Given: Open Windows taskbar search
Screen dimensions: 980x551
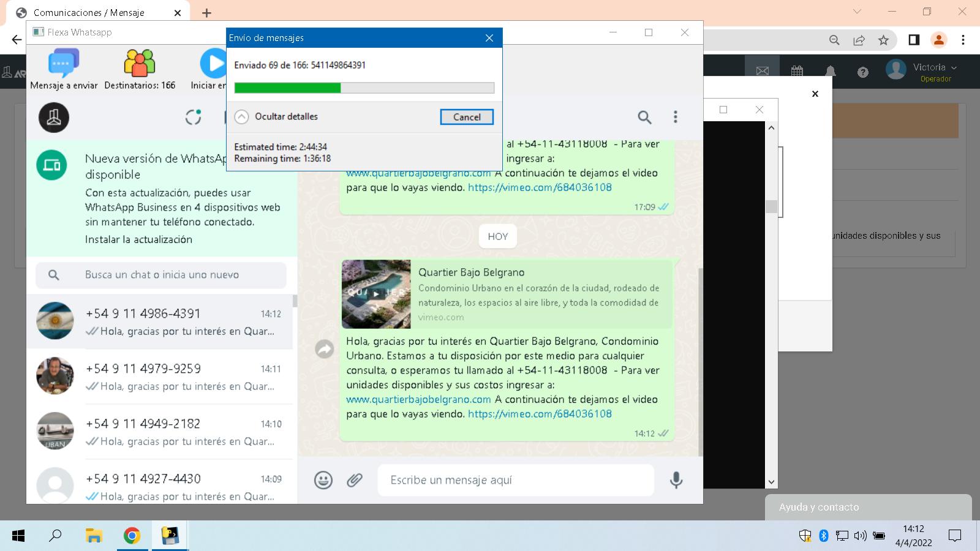Looking at the screenshot, I should coord(56,536).
